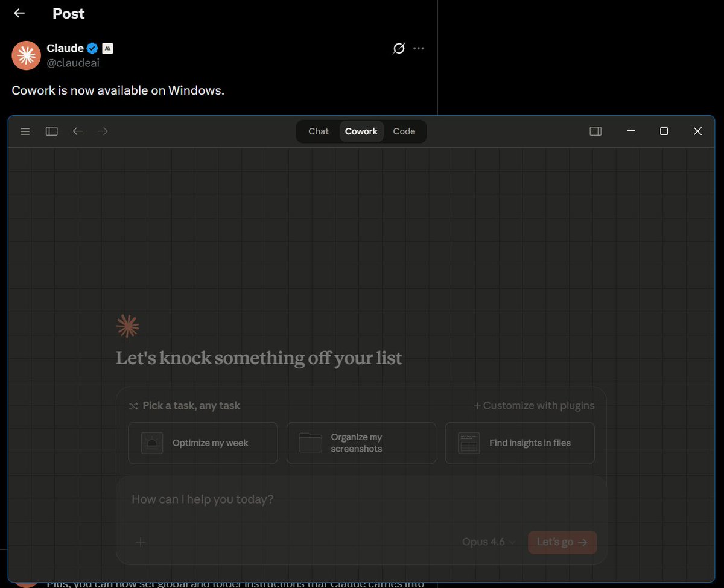Screen dimensions: 724x588
Task: Open the hamburger menu in Claude app
Action: [25, 131]
